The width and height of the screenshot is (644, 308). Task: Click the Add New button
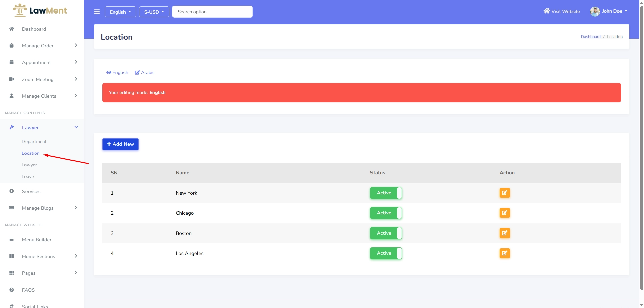pos(120,144)
